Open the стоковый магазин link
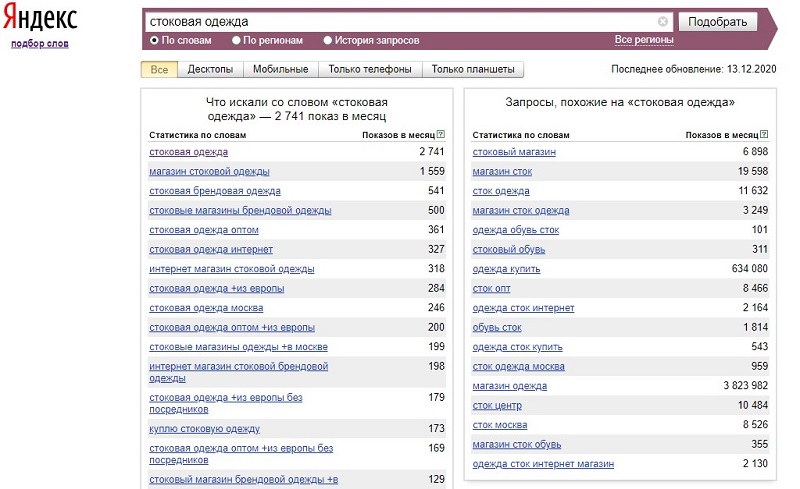This screenshot has width=800, height=489. pos(514,152)
